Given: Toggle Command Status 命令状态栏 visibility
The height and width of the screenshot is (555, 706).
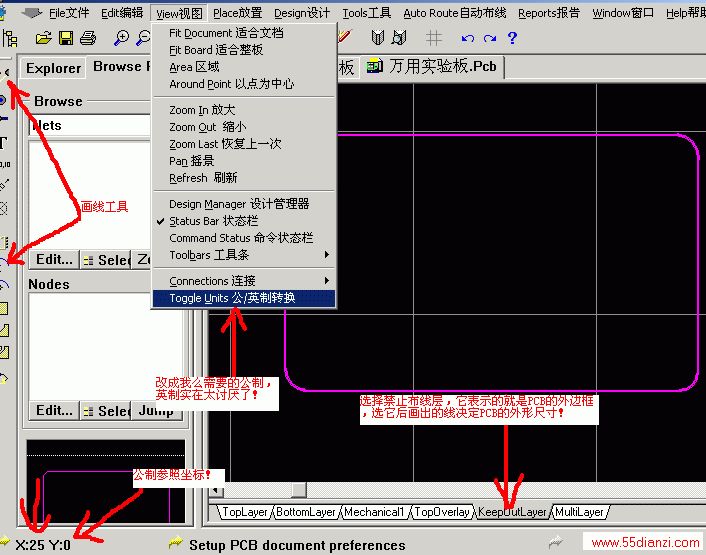Looking at the screenshot, I should point(244,238).
